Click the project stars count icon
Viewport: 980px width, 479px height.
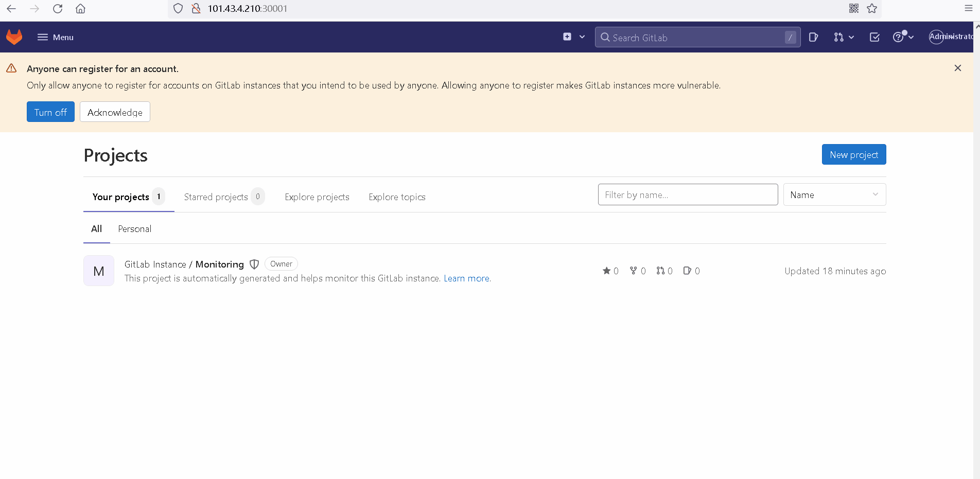pos(610,271)
